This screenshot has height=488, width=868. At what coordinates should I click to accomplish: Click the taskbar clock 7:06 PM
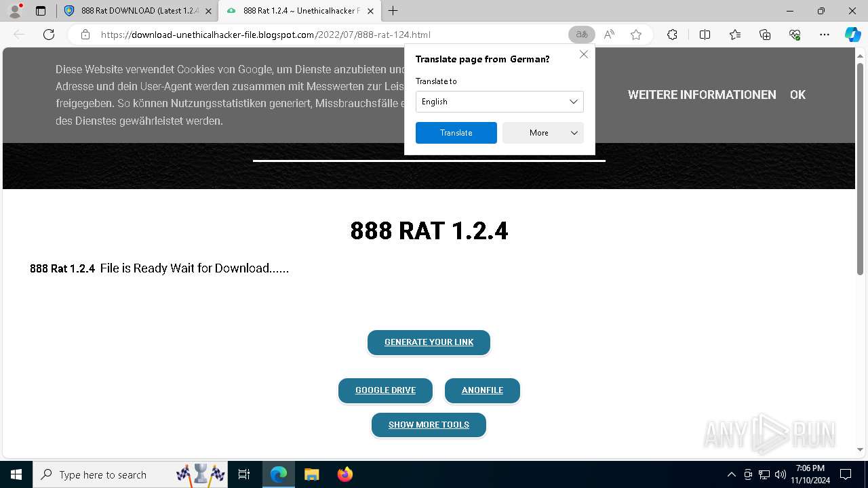[x=810, y=474]
